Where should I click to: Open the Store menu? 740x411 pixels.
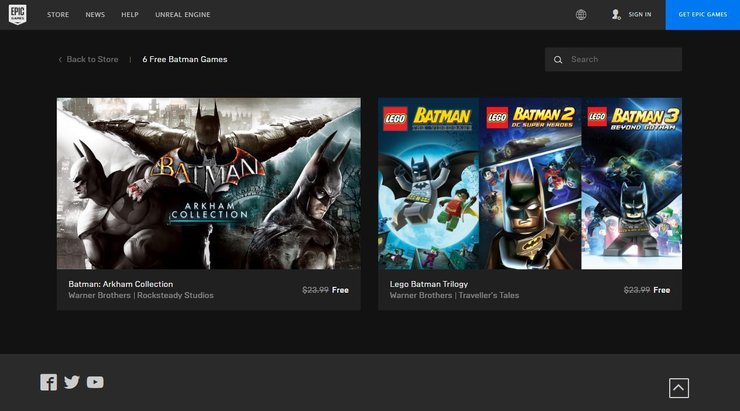pyautogui.click(x=58, y=15)
